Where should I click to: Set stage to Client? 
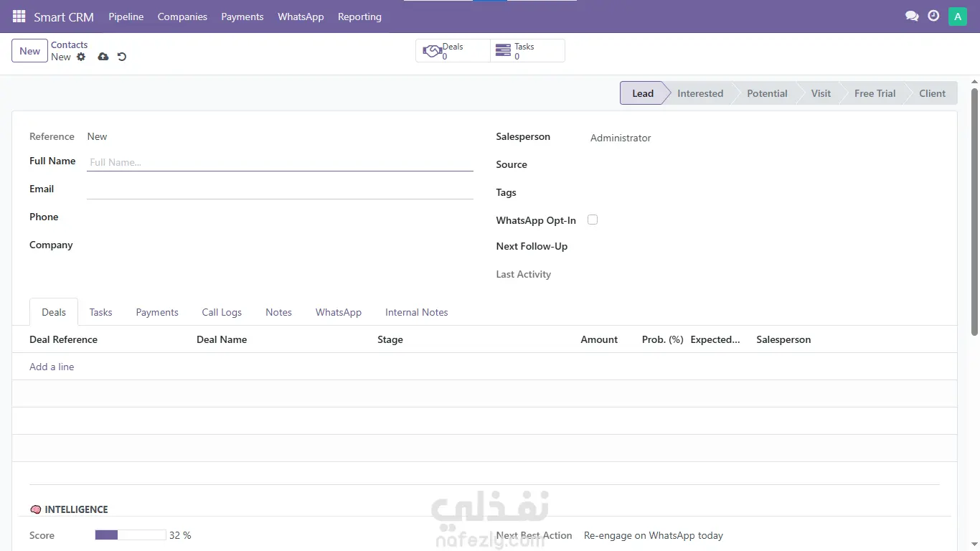(932, 93)
